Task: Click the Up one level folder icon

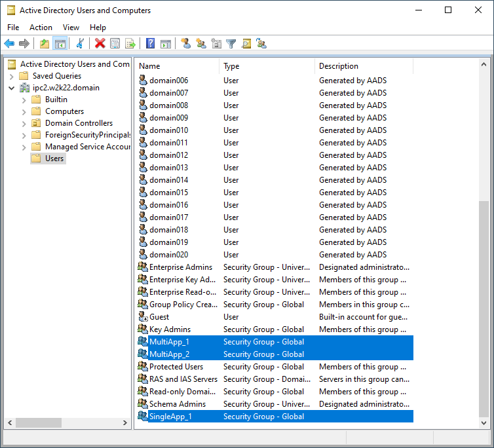Action: (x=45, y=44)
